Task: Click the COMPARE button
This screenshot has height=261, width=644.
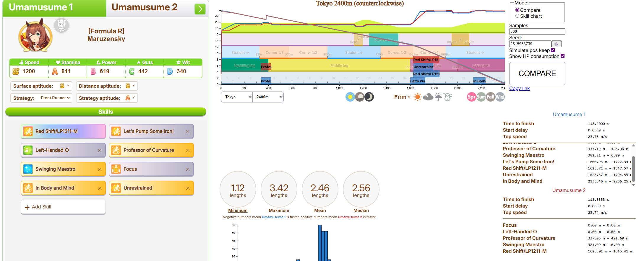Action: pyautogui.click(x=537, y=74)
